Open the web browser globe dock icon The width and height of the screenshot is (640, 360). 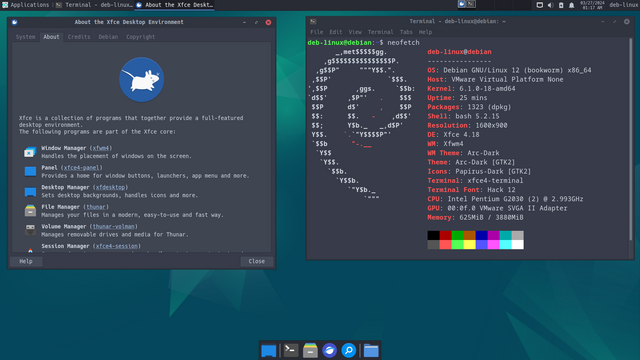329,350
